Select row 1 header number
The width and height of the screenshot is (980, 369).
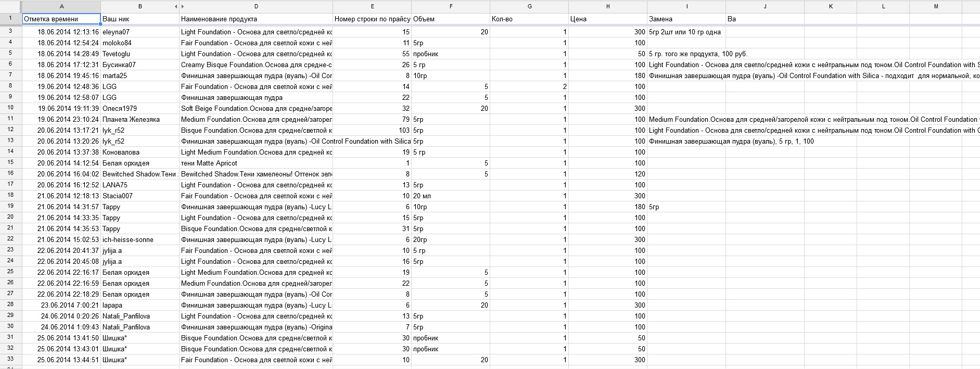click(10, 19)
